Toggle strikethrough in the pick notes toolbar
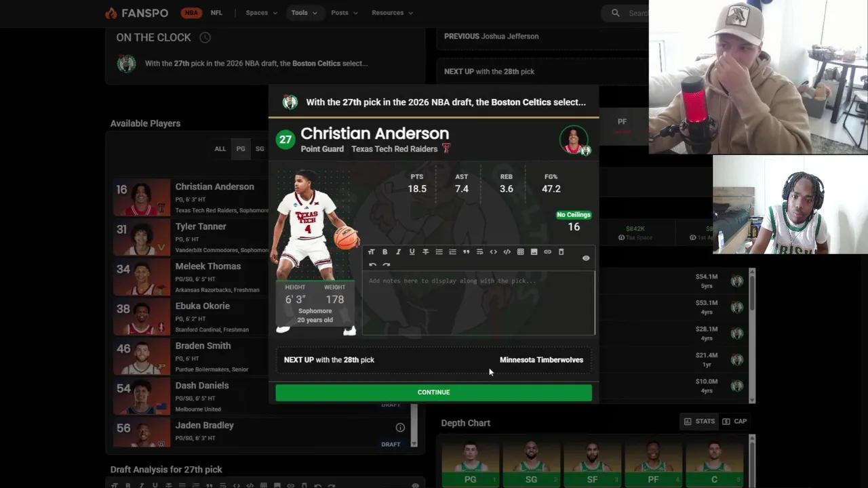Image resolution: width=868 pixels, height=488 pixels. (x=425, y=252)
